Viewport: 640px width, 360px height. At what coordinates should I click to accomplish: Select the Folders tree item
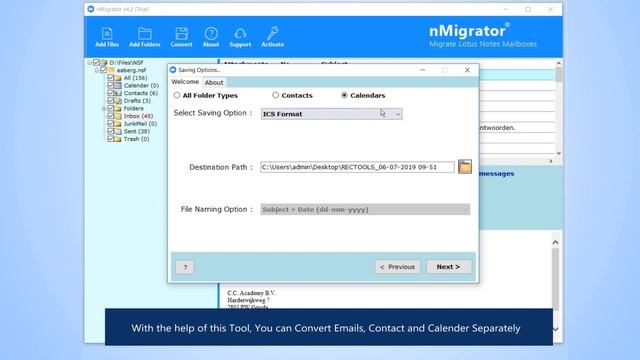133,109
